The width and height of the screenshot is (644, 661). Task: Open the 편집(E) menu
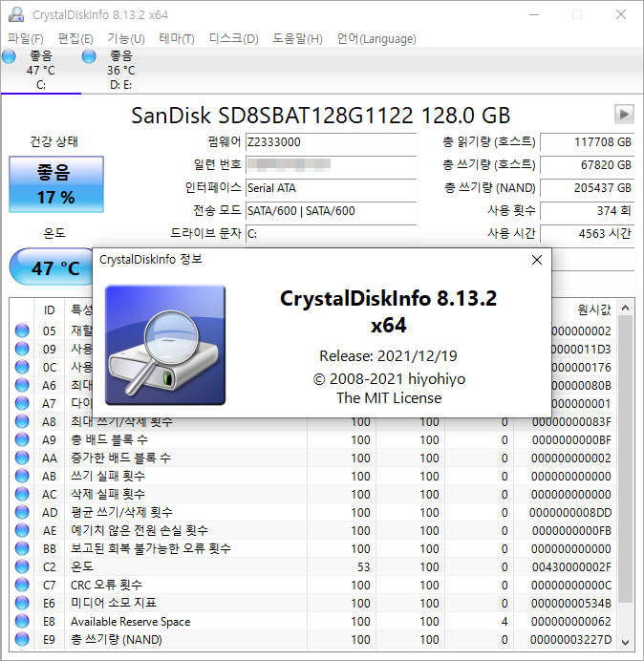[75, 39]
